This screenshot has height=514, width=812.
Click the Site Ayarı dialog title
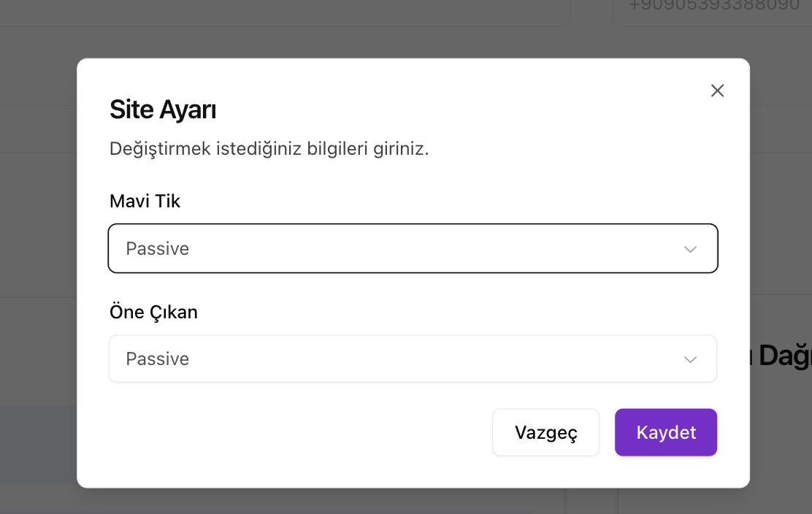click(x=163, y=109)
